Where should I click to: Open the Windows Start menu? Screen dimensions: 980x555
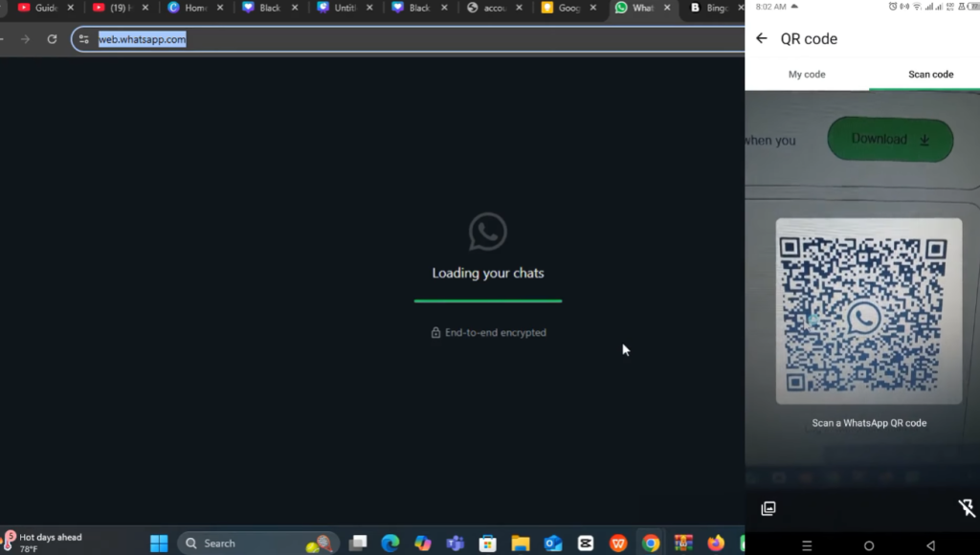[159, 544]
